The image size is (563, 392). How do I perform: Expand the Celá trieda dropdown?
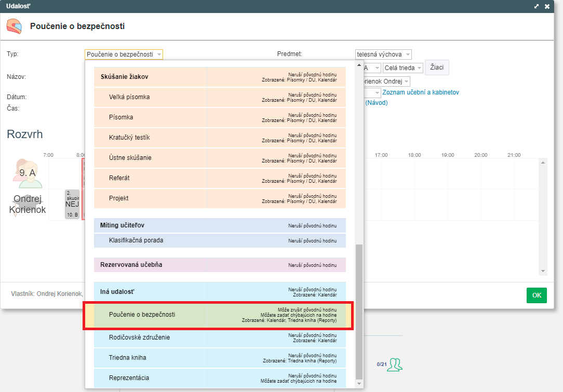[403, 68]
